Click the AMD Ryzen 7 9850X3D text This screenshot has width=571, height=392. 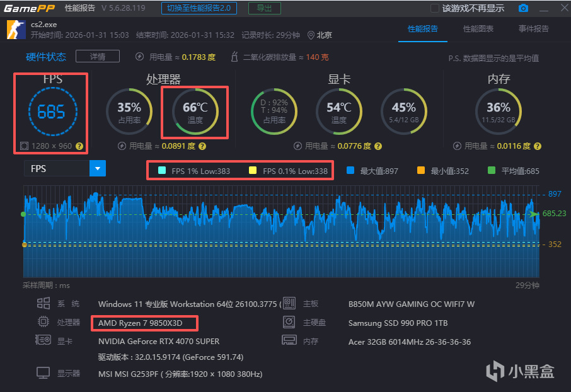pos(140,323)
